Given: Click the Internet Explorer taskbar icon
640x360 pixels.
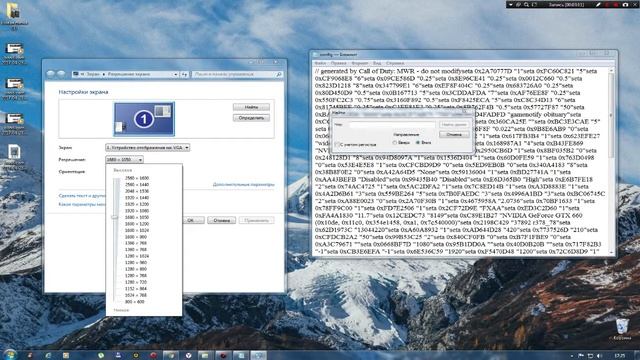Looking at the screenshot, I should tap(49, 356).
